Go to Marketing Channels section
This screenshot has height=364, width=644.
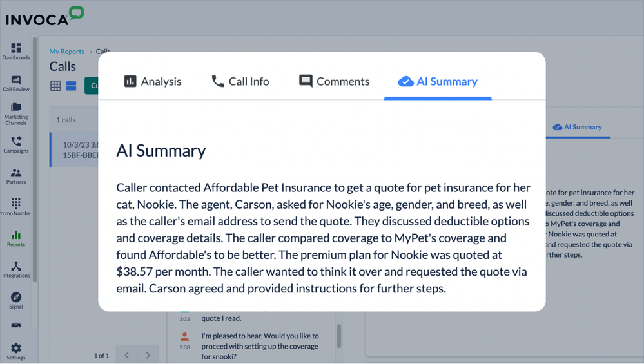pos(16,113)
